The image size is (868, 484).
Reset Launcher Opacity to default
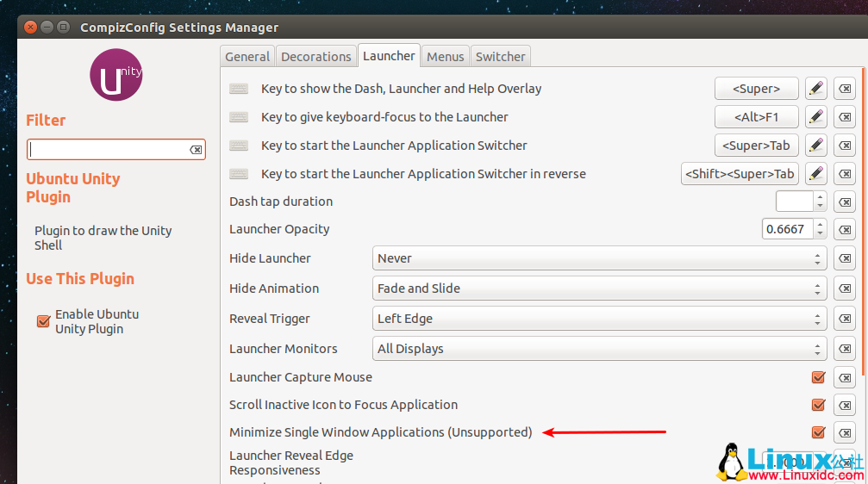845,229
